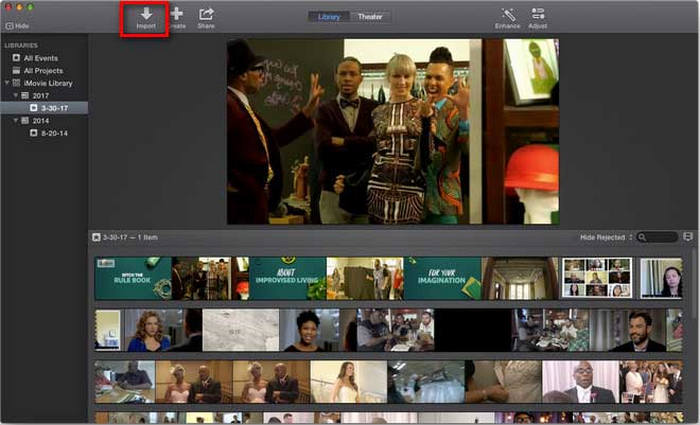Click the All Events star icon
Viewport: 700px width, 425px height.
point(17,58)
